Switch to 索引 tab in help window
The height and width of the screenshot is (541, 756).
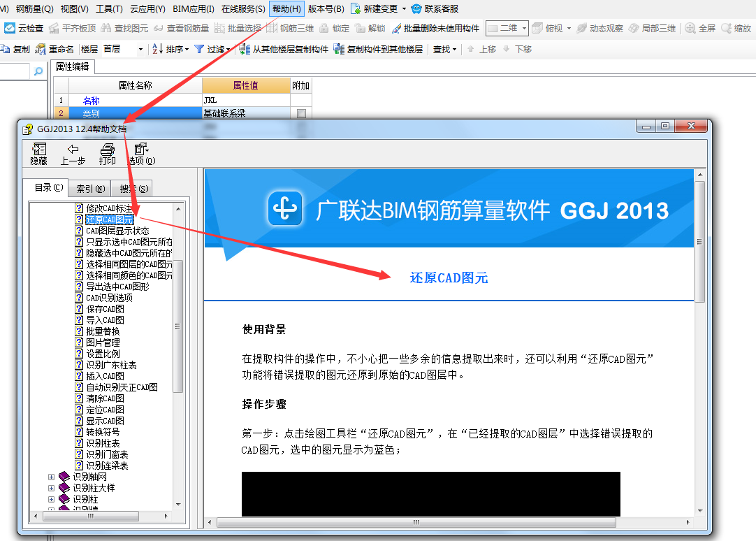pyautogui.click(x=90, y=189)
